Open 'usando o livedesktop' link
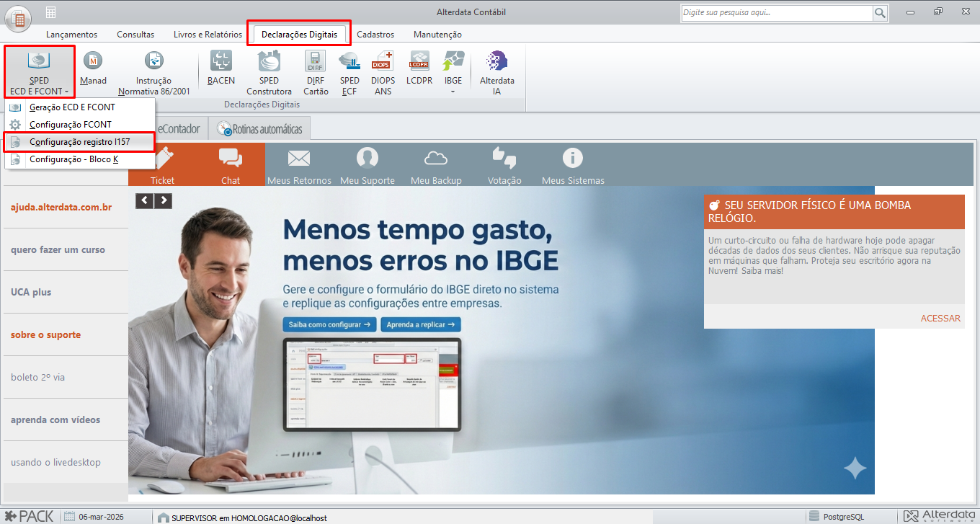 55,463
